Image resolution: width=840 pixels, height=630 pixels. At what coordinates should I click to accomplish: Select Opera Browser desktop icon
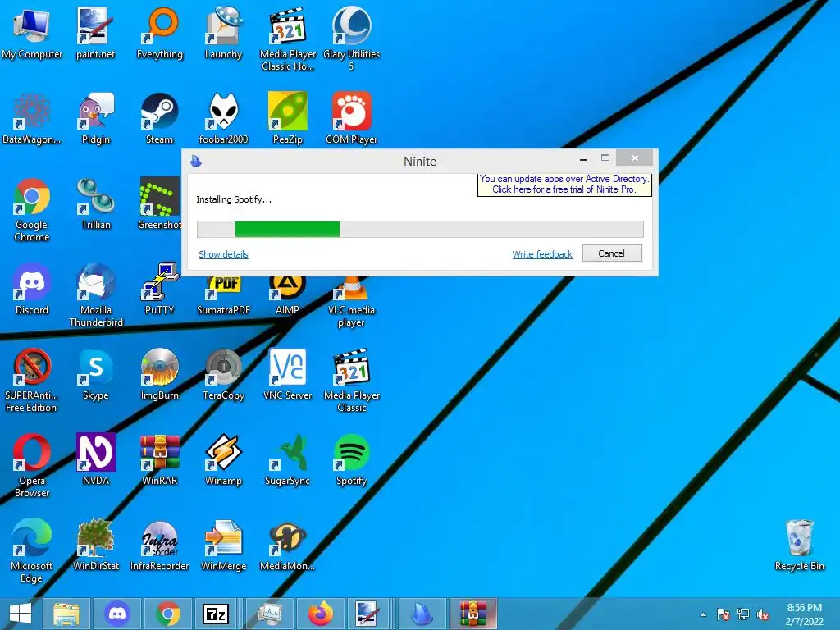click(32, 466)
